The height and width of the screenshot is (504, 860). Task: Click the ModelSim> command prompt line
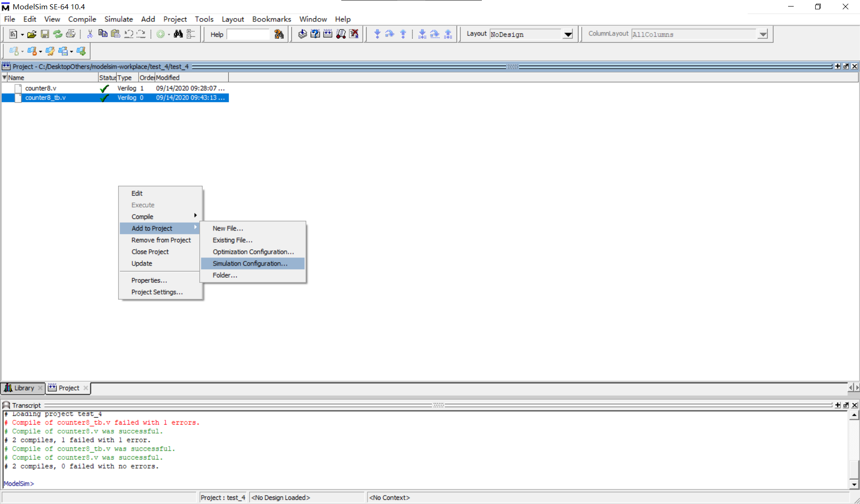tap(19, 483)
